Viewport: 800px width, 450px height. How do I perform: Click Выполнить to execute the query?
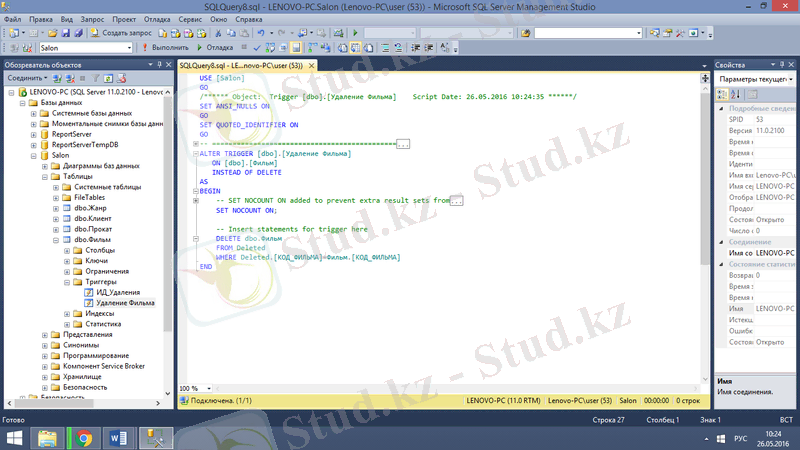pos(165,48)
